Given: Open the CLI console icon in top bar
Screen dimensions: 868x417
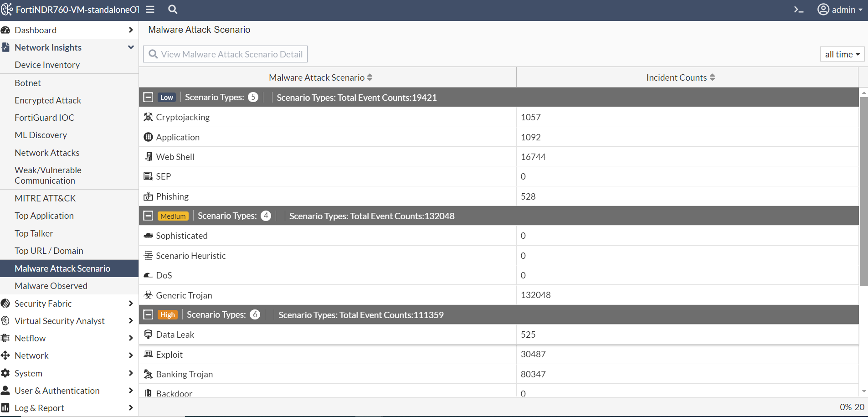Looking at the screenshot, I should pyautogui.click(x=798, y=9).
